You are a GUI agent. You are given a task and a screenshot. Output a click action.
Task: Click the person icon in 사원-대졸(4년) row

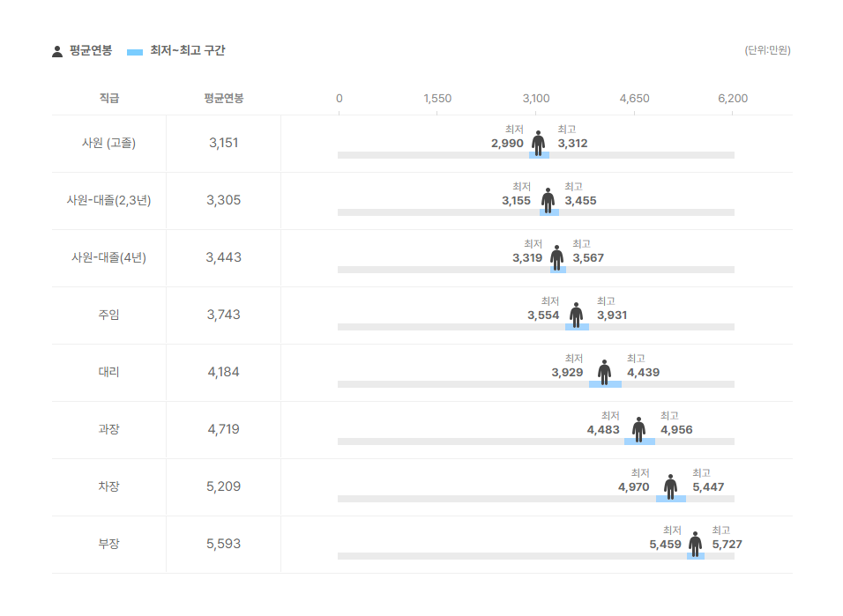coord(557,258)
